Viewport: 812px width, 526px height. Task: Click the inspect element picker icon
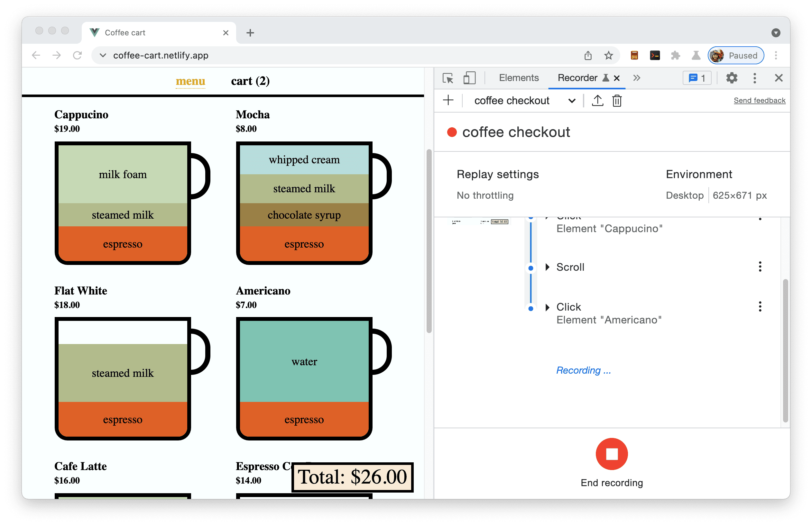tap(448, 79)
